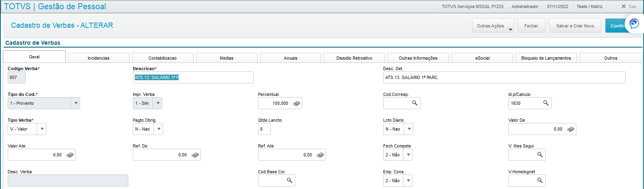Viewport: 644px width, 189px height.
Task: Click the search icon in V.Homolognet field
Action: click(540, 181)
